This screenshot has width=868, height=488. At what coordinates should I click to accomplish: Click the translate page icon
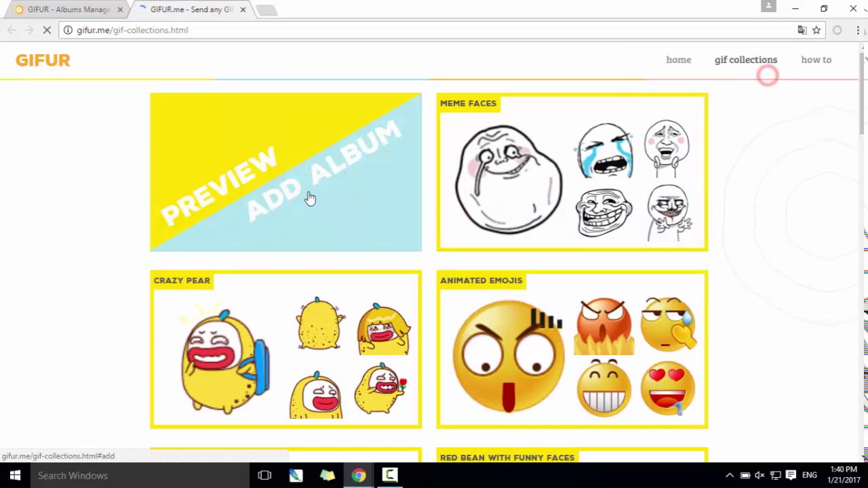(x=802, y=30)
